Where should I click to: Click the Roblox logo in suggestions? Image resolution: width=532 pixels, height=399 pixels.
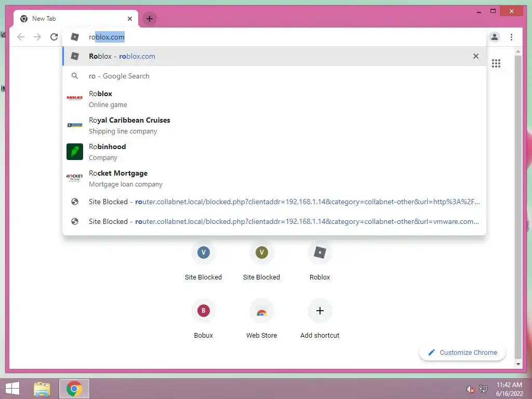pos(75,98)
